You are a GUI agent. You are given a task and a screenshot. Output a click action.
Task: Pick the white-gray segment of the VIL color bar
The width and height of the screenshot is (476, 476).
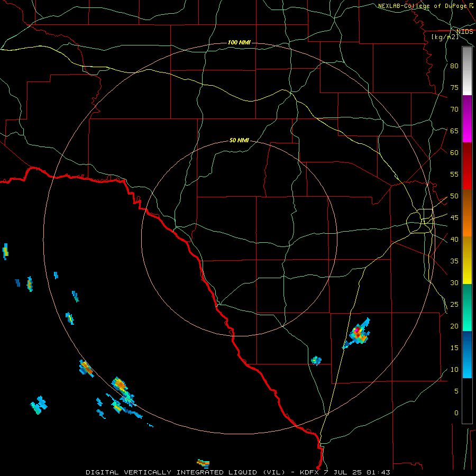pos(467,71)
